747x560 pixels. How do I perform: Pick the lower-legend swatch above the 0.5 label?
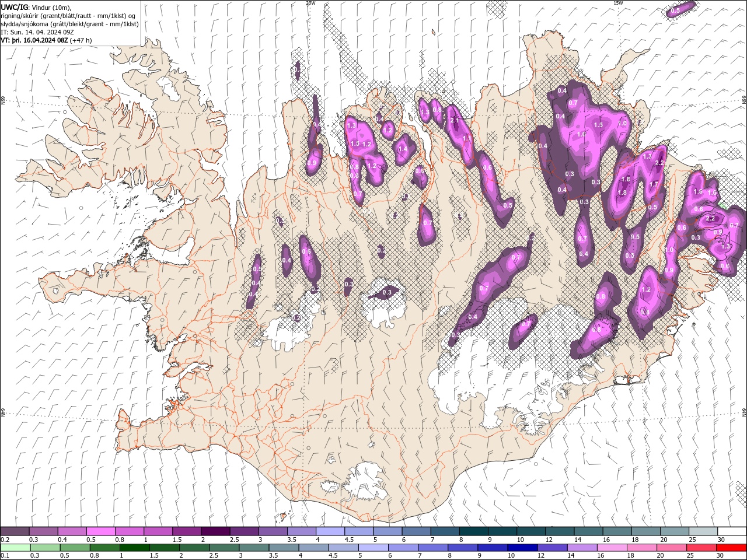coord(75,548)
